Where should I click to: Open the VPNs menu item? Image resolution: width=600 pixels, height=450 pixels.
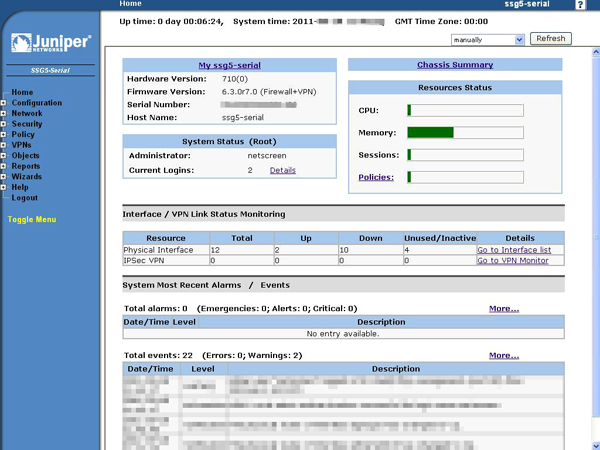click(x=21, y=145)
